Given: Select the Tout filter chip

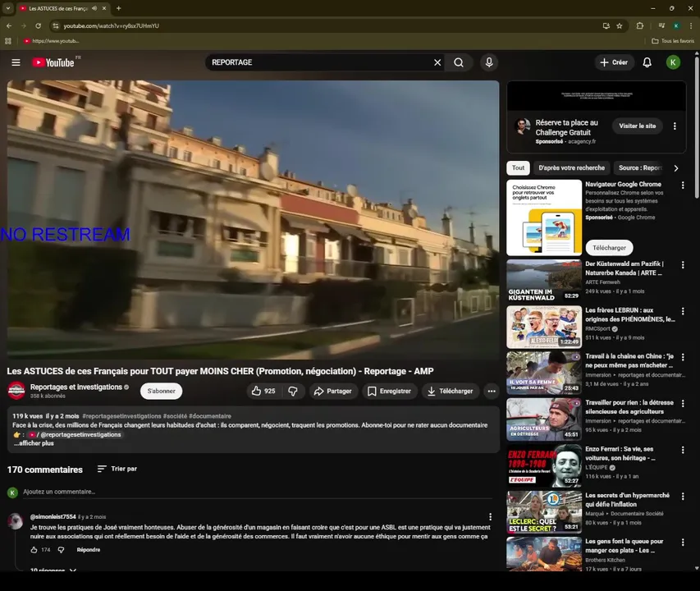Looking at the screenshot, I should pos(518,167).
